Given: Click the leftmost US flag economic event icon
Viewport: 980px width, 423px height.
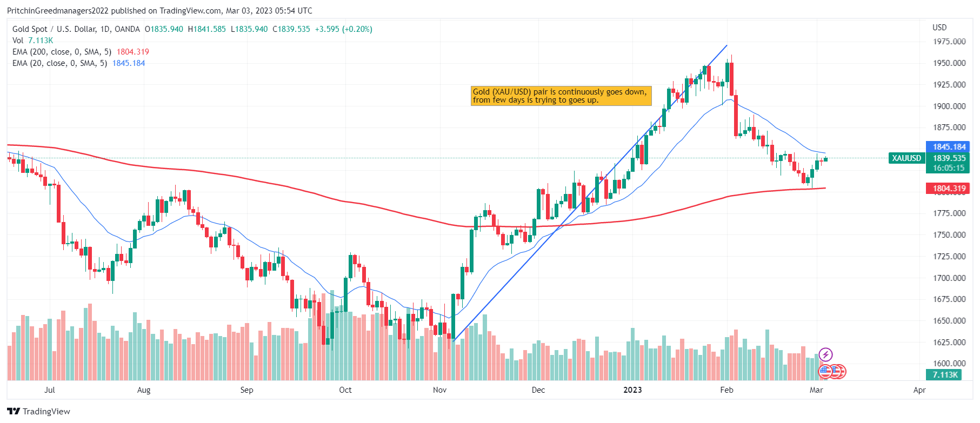Looking at the screenshot, I should pyautogui.click(x=825, y=371).
